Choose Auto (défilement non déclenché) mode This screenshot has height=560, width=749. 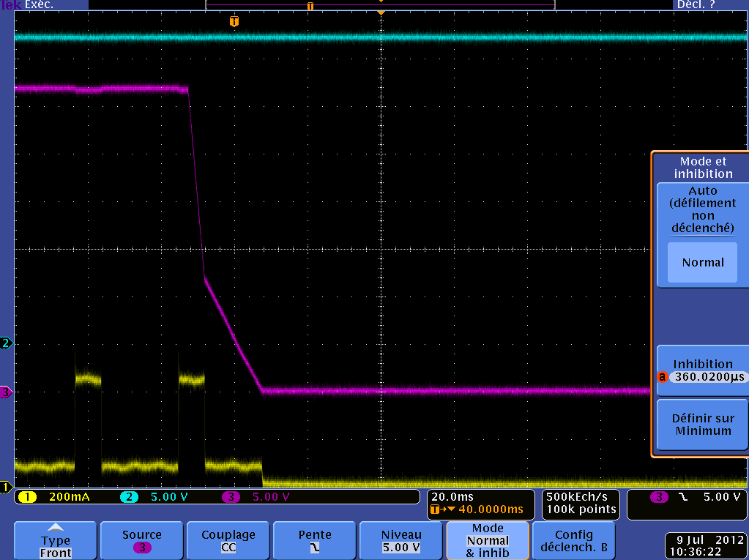point(703,209)
